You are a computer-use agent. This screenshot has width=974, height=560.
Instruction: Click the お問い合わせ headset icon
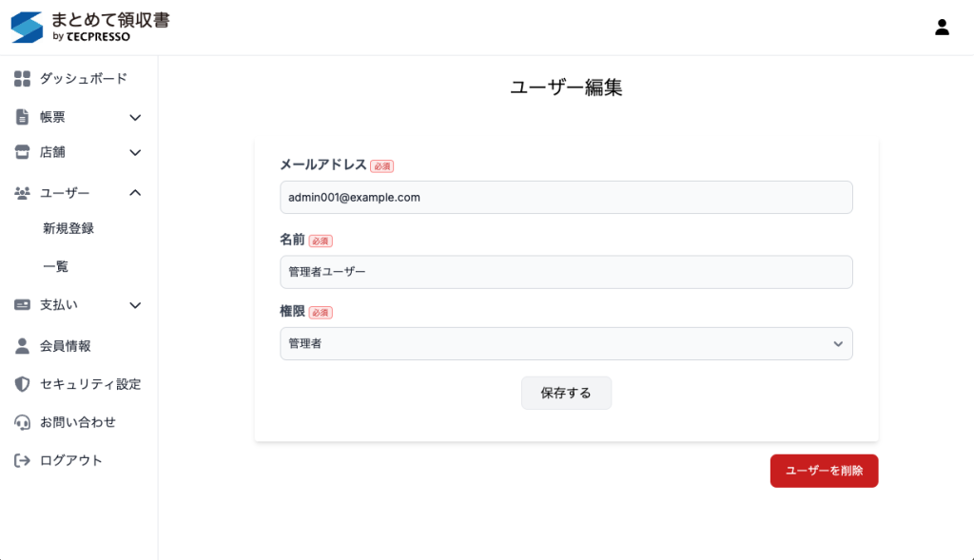pos(23,422)
